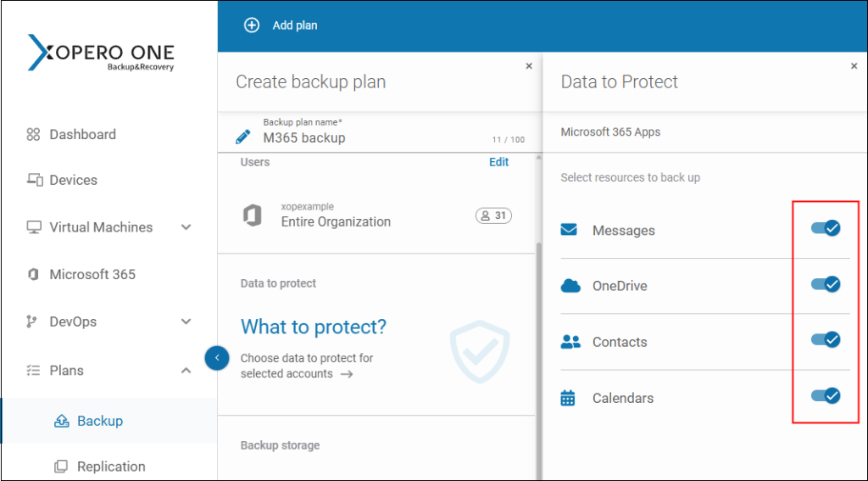Viewport: 868px width, 481px height.
Task: Close the Create backup plan panel
Action: pyautogui.click(x=529, y=66)
